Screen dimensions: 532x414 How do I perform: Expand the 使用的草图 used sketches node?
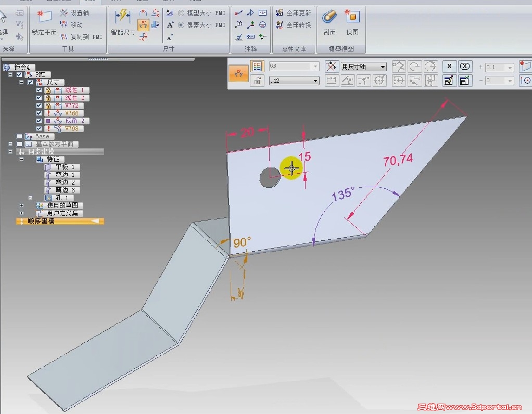click(22, 205)
